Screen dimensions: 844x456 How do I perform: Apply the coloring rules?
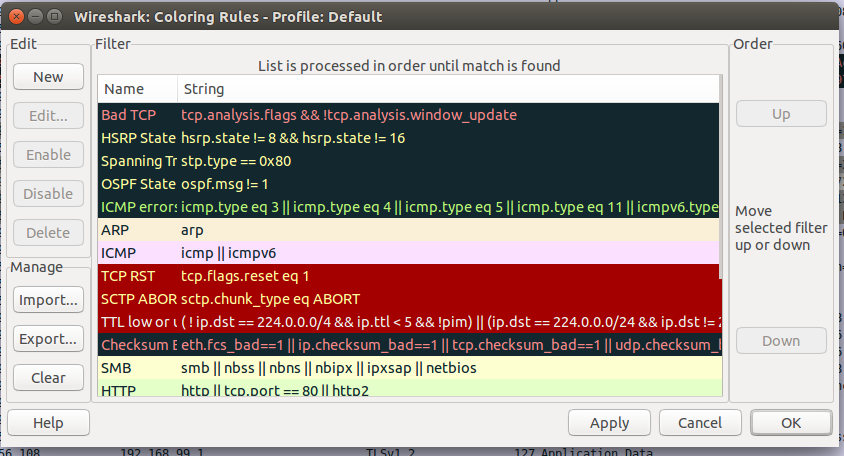pyautogui.click(x=609, y=423)
